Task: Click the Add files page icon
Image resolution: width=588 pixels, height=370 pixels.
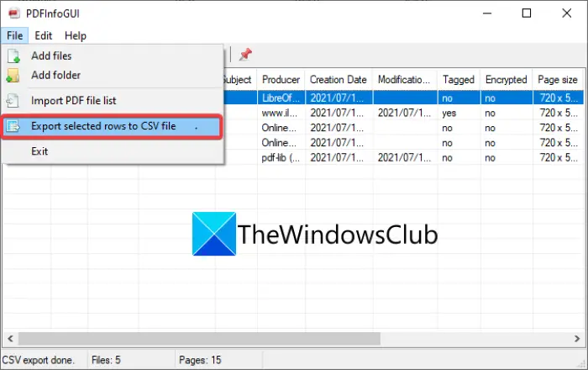Action: 13,55
